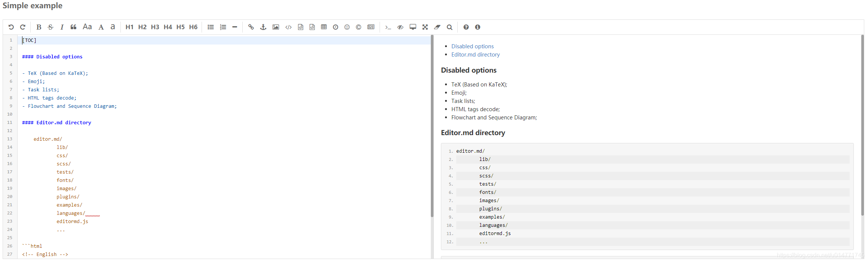868x262 pixels.
Task: Convert selection to uppercase (A)
Action: click(x=101, y=27)
